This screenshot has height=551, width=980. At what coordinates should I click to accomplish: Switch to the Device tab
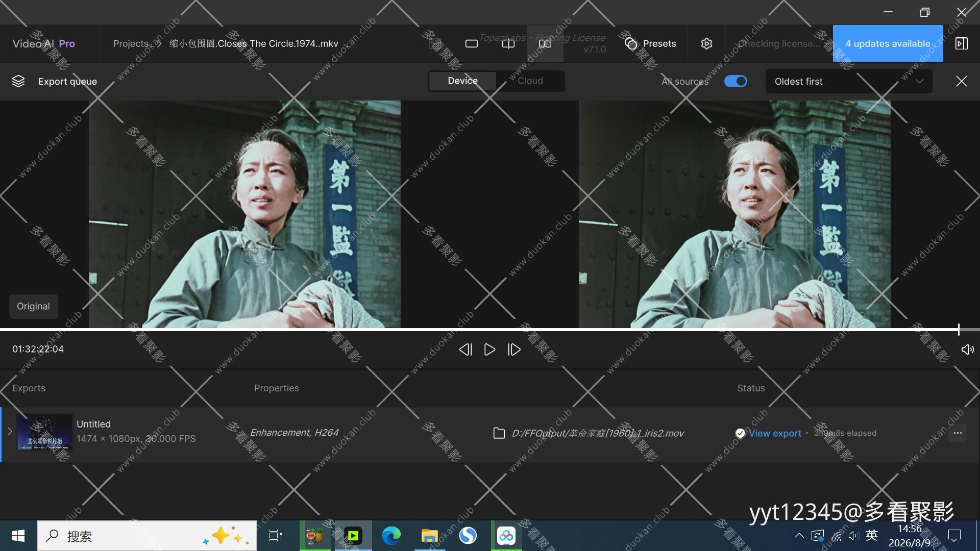tap(462, 81)
